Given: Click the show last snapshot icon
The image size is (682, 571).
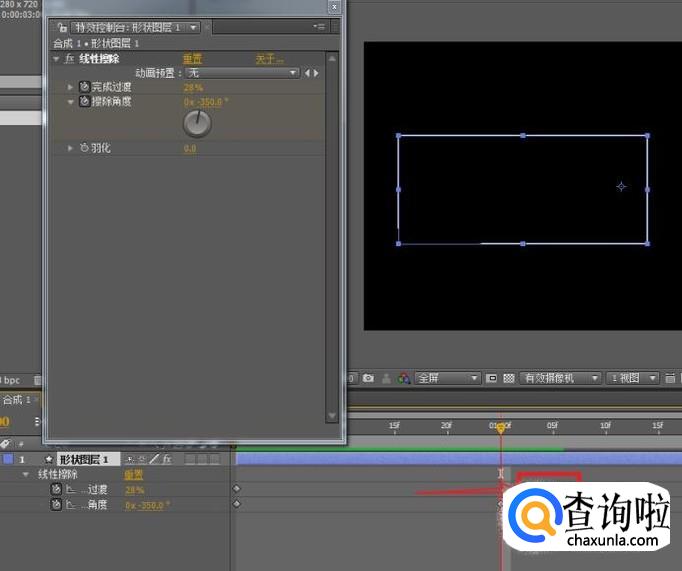Looking at the screenshot, I should tap(386, 379).
